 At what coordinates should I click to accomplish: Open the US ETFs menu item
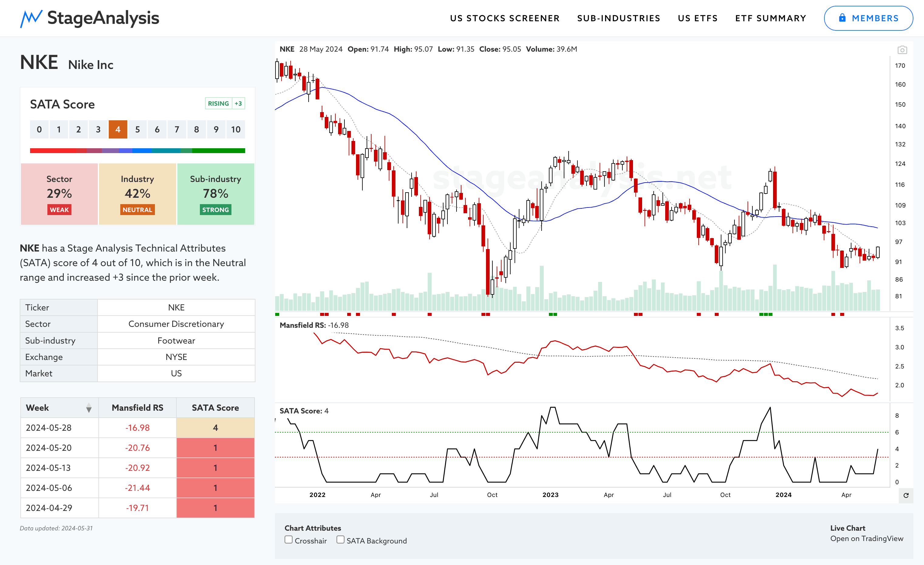coord(698,18)
